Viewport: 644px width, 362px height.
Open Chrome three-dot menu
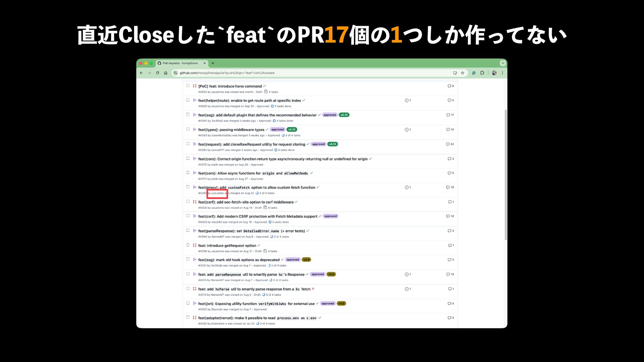(x=502, y=73)
